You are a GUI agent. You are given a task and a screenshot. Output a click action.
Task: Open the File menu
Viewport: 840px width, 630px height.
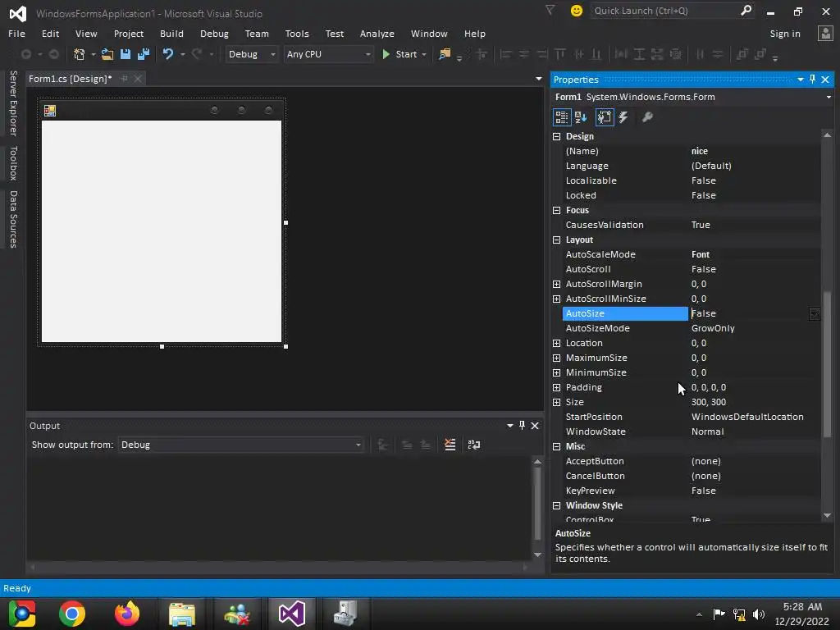(16, 33)
